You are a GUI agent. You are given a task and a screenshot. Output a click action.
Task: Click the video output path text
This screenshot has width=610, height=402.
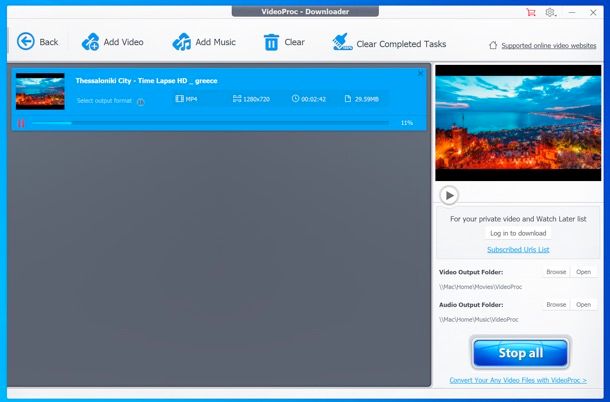[x=480, y=287]
